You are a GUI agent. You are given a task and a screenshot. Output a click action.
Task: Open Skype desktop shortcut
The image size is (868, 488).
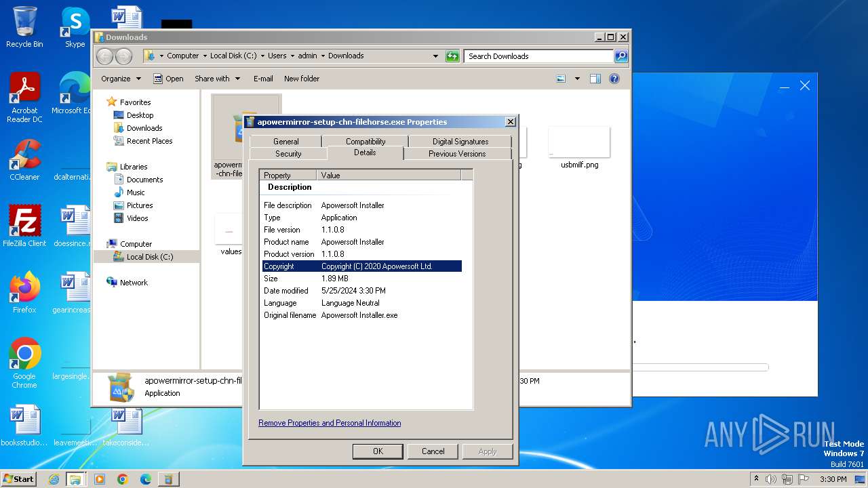[75, 27]
